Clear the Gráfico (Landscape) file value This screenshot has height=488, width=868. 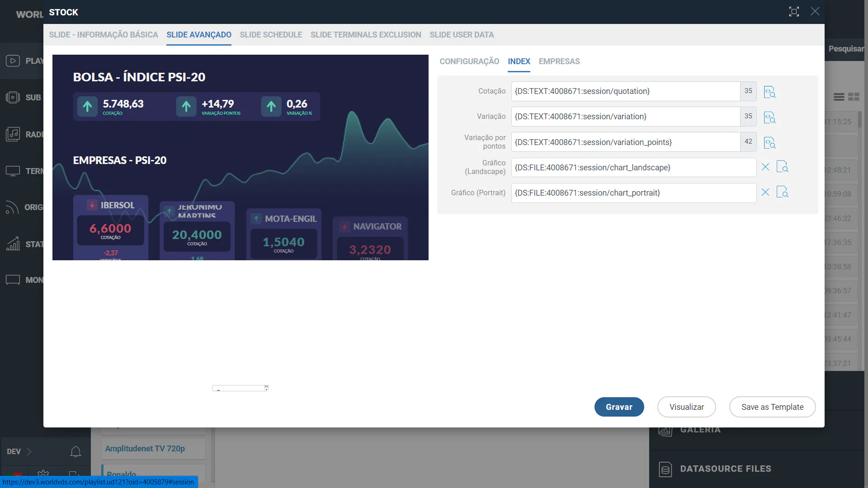(765, 167)
